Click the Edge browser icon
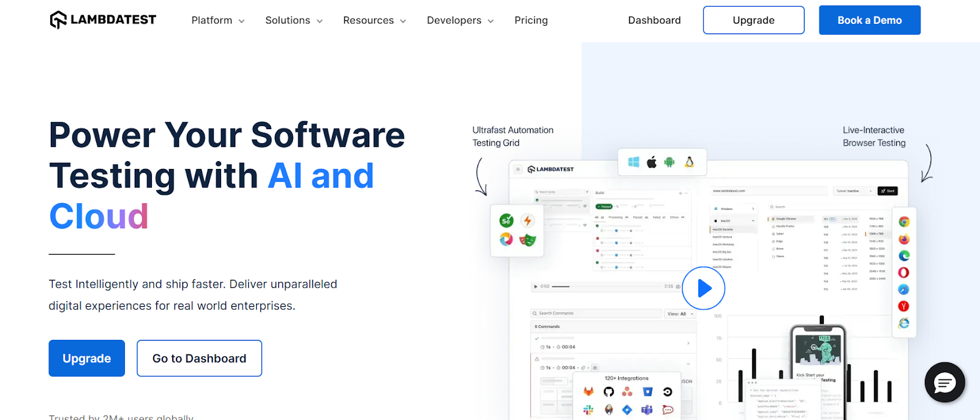Screen dimensions: 980x420 coord(904,255)
